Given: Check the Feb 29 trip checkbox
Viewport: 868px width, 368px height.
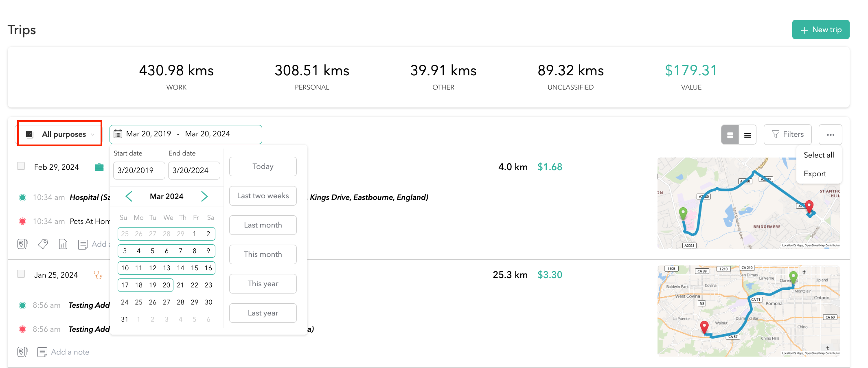Looking at the screenshot, I should click(x=21, y=166).
